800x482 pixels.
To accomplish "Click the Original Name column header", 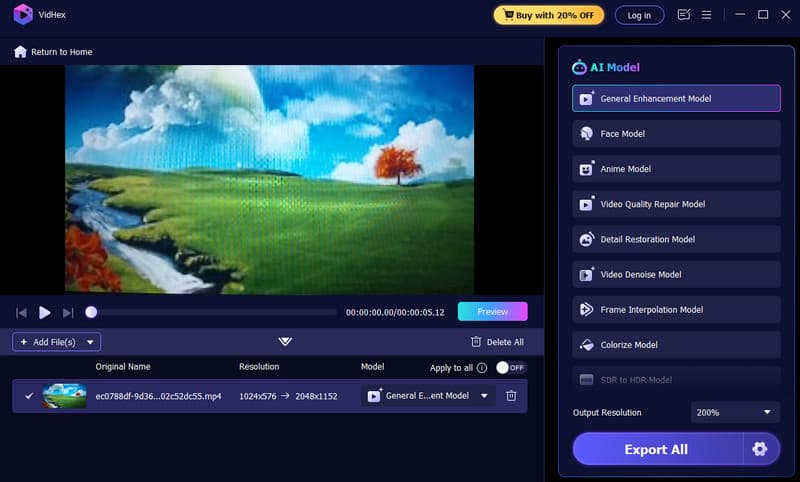I will tap(122, 366).
